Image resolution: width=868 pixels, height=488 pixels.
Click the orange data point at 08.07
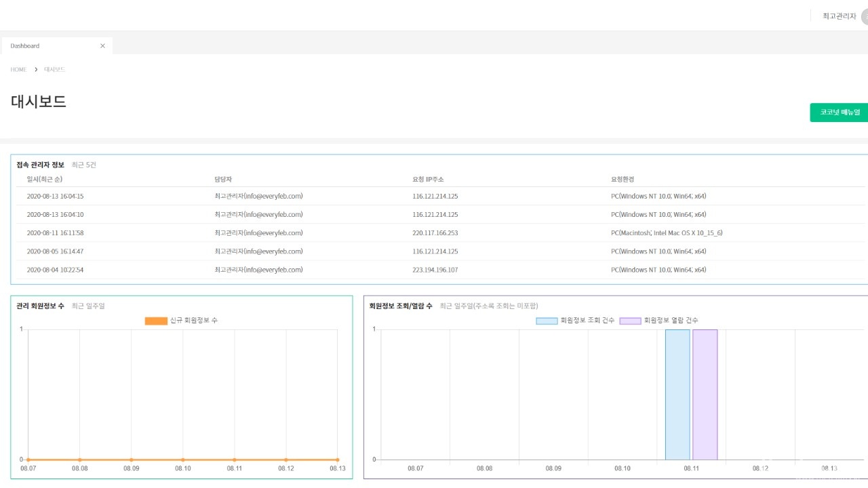pyautogui.click(x=28, y=460)
